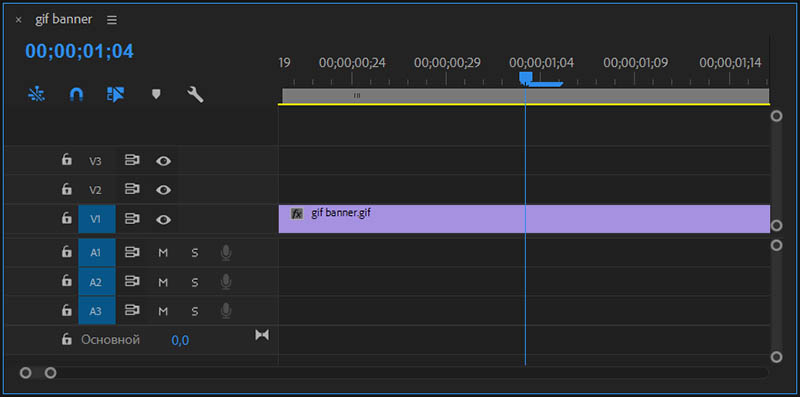Mute audio track A3
The image size is (800, 397).
(163, 311)
